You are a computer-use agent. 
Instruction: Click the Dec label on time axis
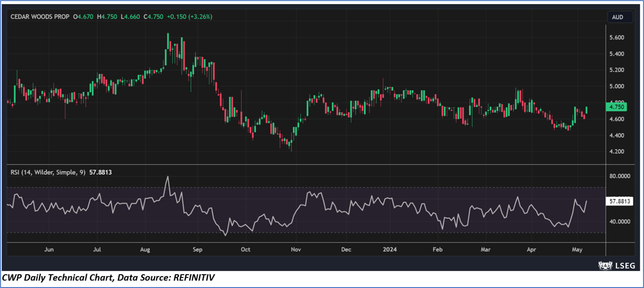pos(346,250)
